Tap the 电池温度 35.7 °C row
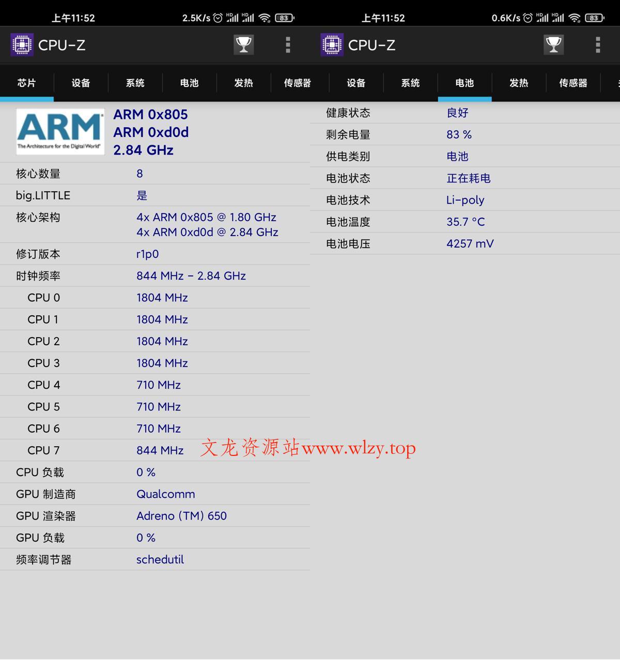The image size is (620, 672). pos(465,222)
